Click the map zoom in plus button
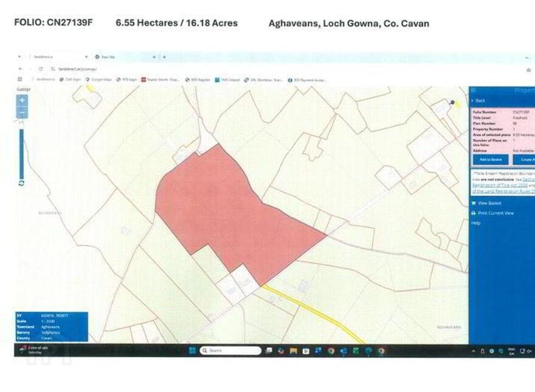 point(22,101)
